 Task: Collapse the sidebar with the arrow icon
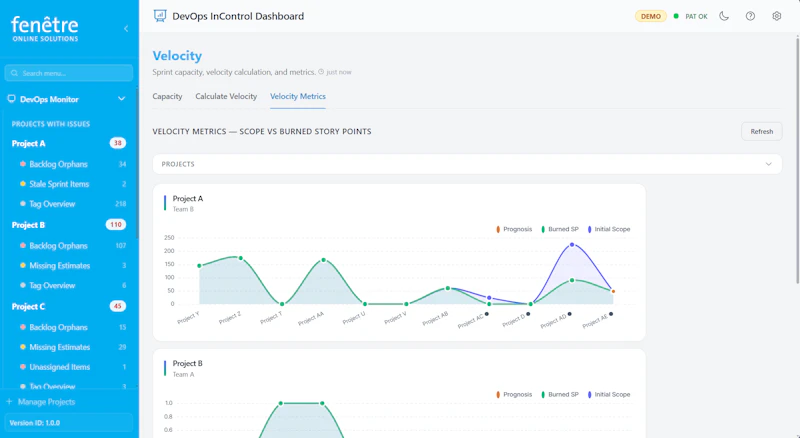pyautogui.click(x=126, y=29)
